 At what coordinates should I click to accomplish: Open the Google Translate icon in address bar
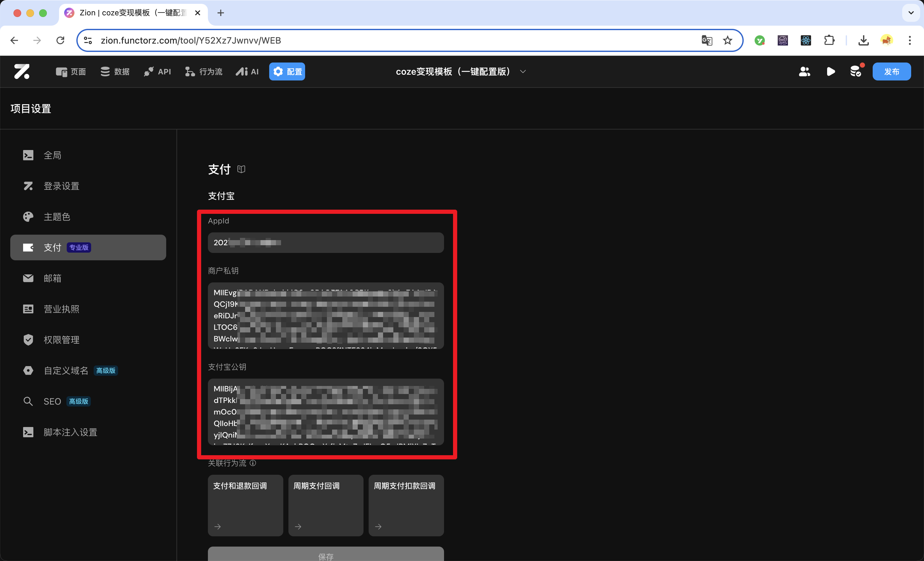tap(707, 40)
